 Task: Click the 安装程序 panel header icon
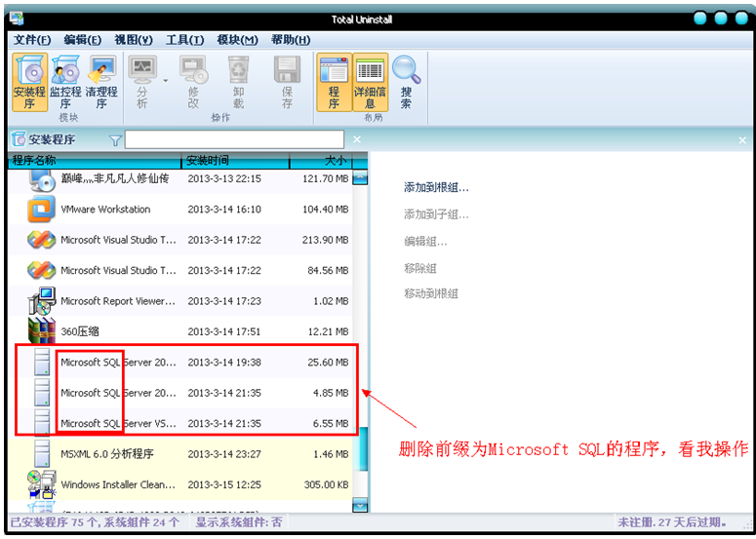19,139
